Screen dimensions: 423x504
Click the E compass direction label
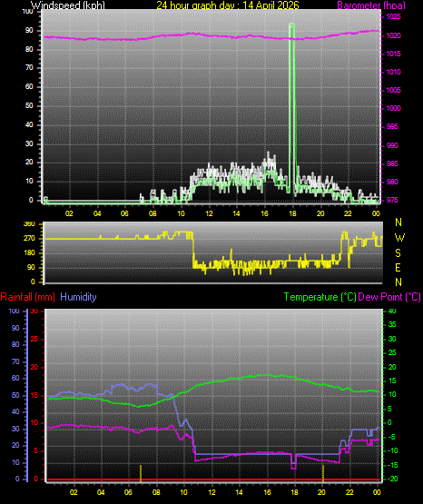(x=398, y=267)
